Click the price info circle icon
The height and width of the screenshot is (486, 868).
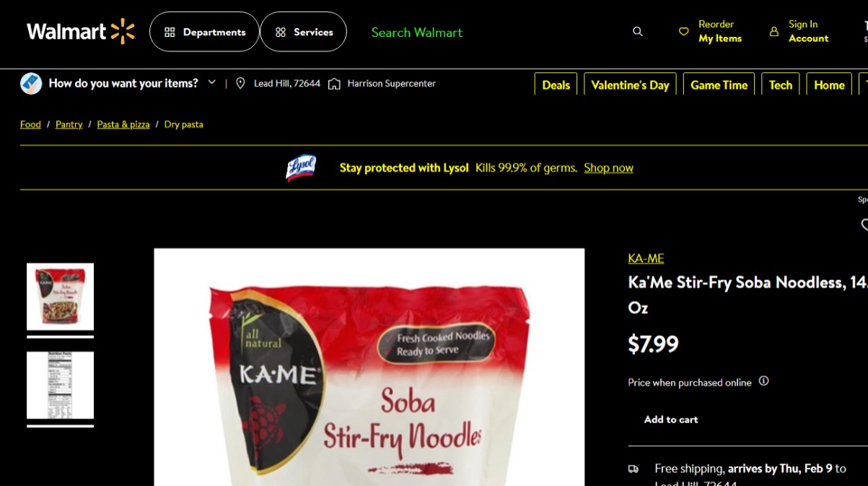click(764, 381)
